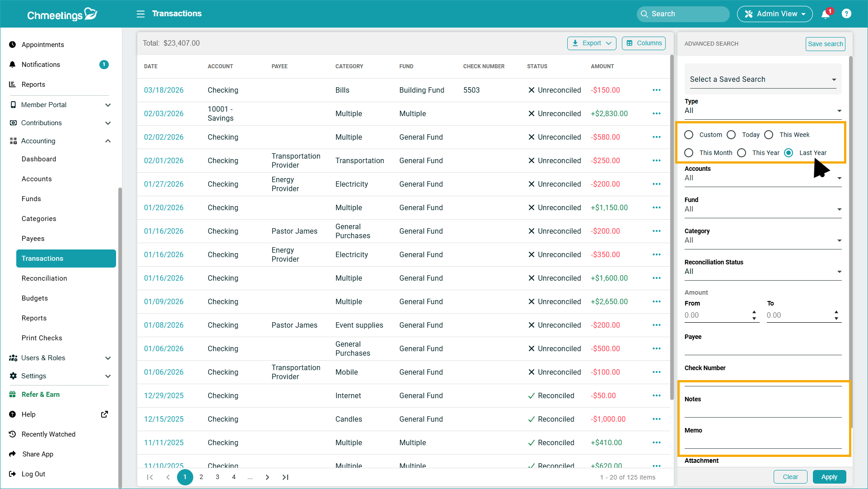Increase the Amount From value using the stepper
The height and width of the screenshot is (489, 868).
coord(754,312)
